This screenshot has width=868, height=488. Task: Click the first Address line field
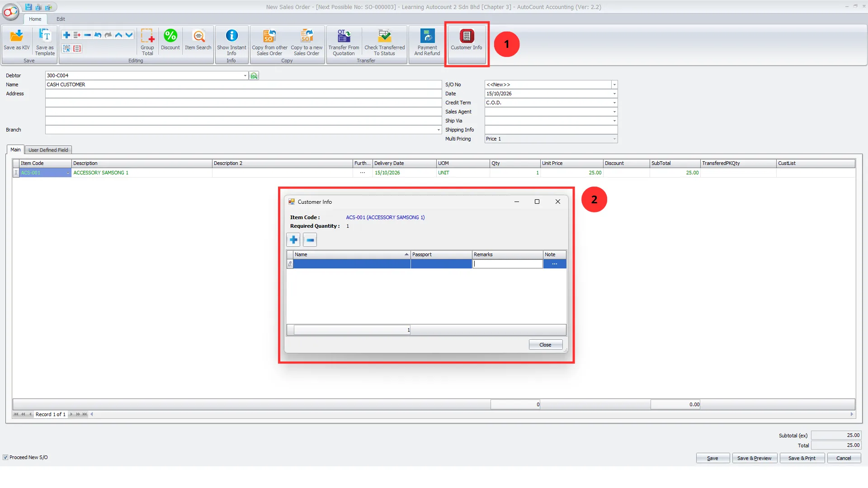point(243,94)
